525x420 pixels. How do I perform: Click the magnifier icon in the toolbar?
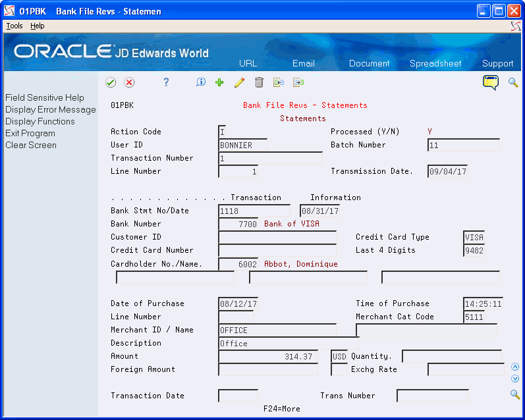513,82
